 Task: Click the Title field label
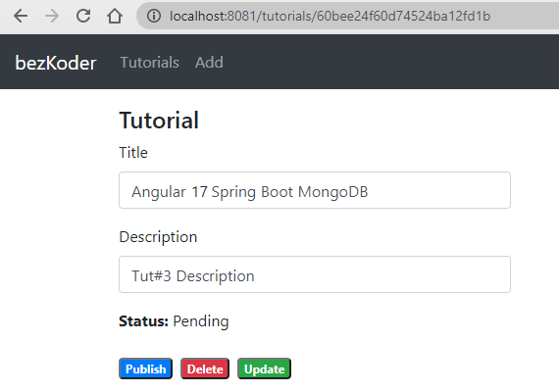(x=133, y=153)
